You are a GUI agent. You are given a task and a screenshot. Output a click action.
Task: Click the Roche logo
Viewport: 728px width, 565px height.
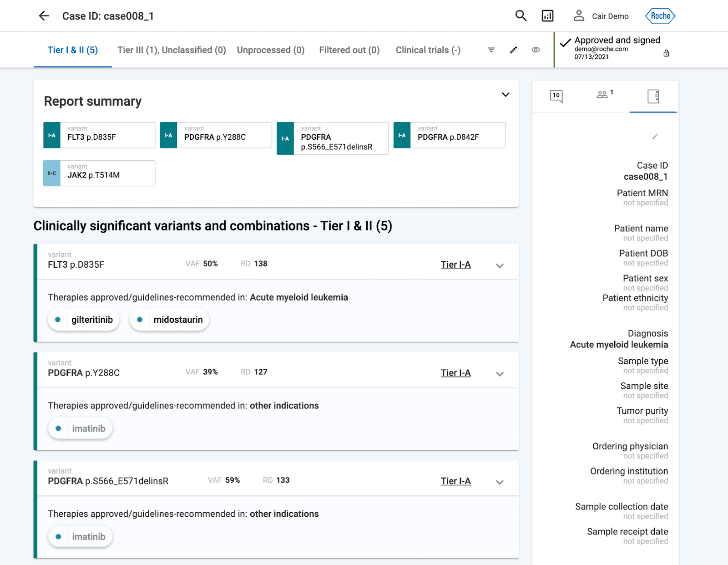[660, 16]
